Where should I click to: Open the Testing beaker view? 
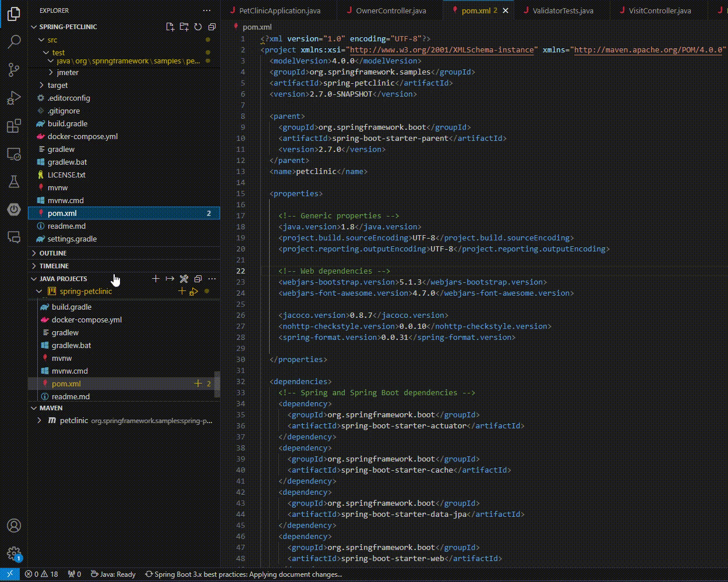pyautogui.click(x=14, y=182)
